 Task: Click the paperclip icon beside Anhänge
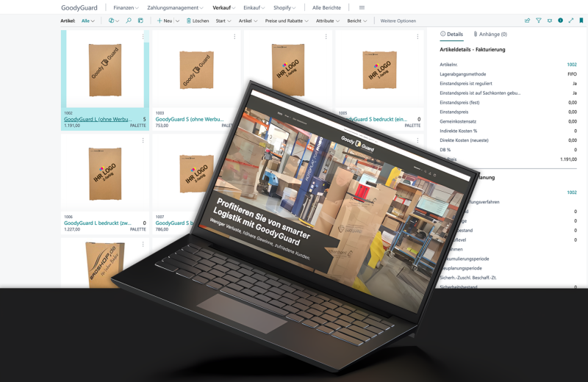click(475, 34)
